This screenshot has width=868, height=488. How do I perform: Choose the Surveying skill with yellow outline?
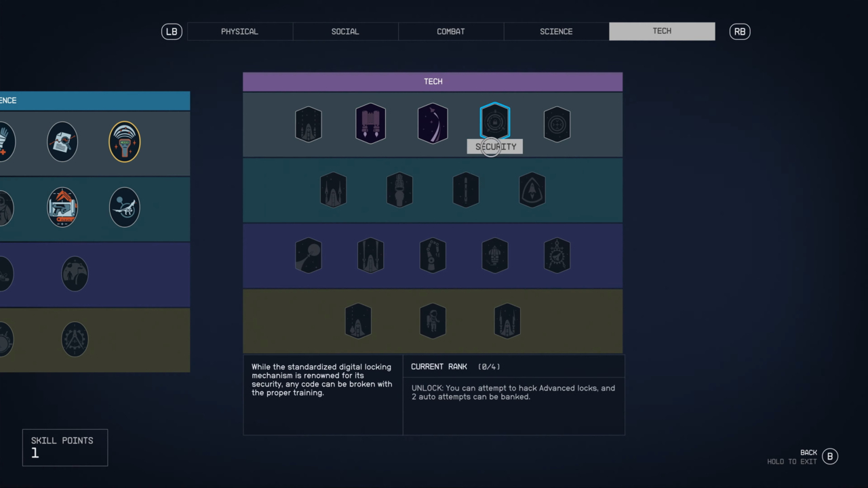click(125, 142)
